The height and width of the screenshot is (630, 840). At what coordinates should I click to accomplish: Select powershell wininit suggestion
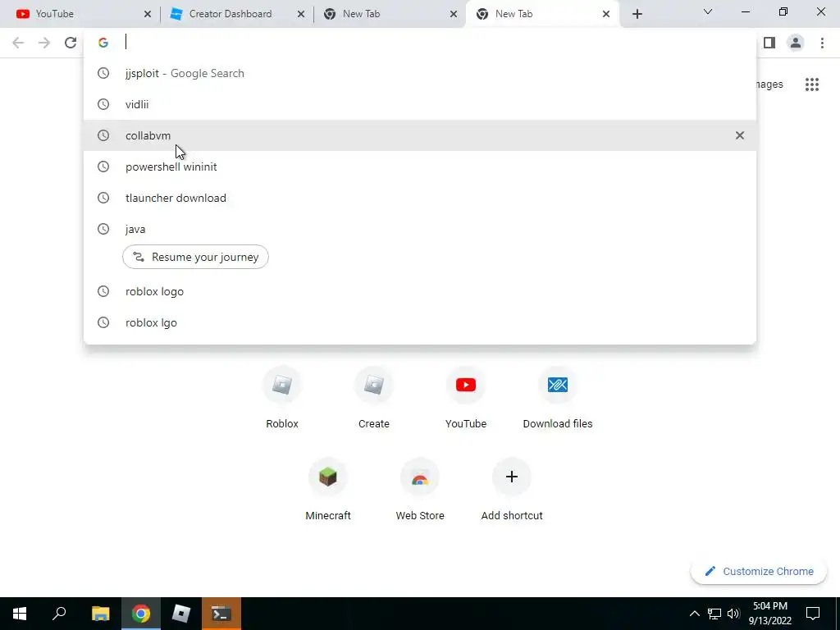click(420, 167)
